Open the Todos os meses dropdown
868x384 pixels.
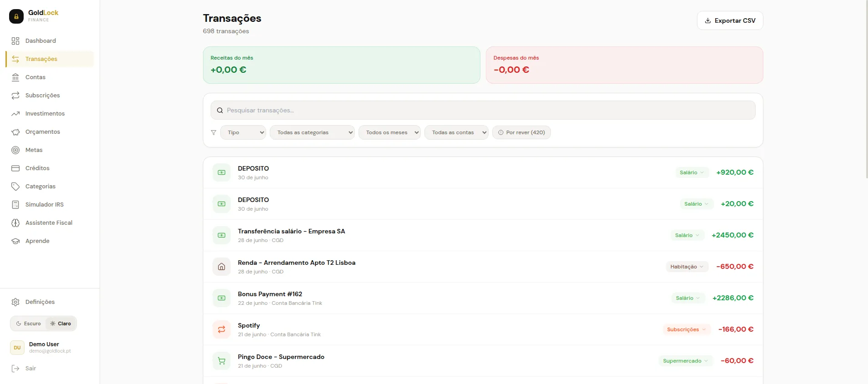coord(390,132)
